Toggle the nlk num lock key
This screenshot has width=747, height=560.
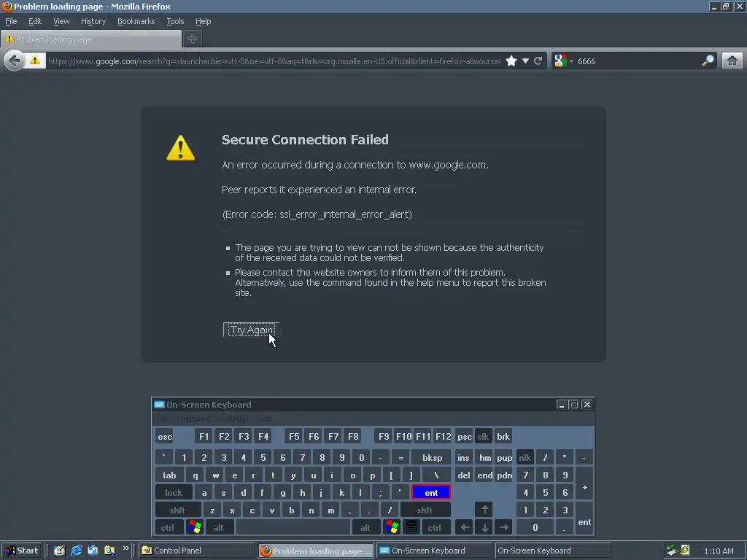525,458
